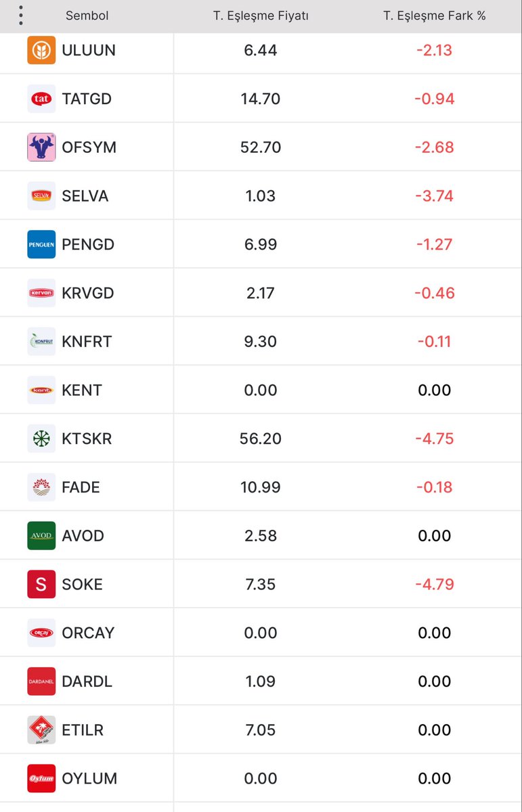522x812 pixels.
Task: Click the SOKE red S logo
Action: point(41,584)
